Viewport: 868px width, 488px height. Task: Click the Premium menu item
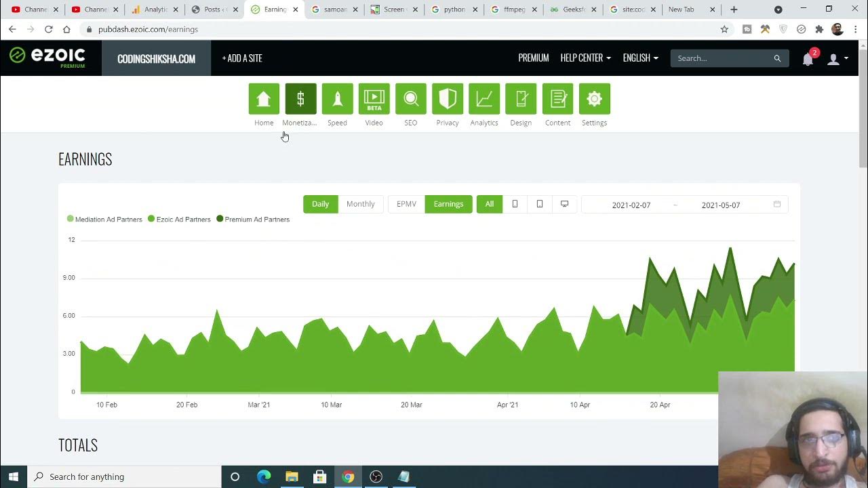coord(533,58)
